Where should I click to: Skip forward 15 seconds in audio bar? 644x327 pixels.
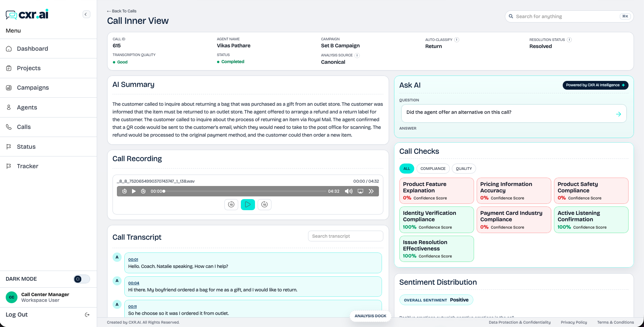point(143,191)
